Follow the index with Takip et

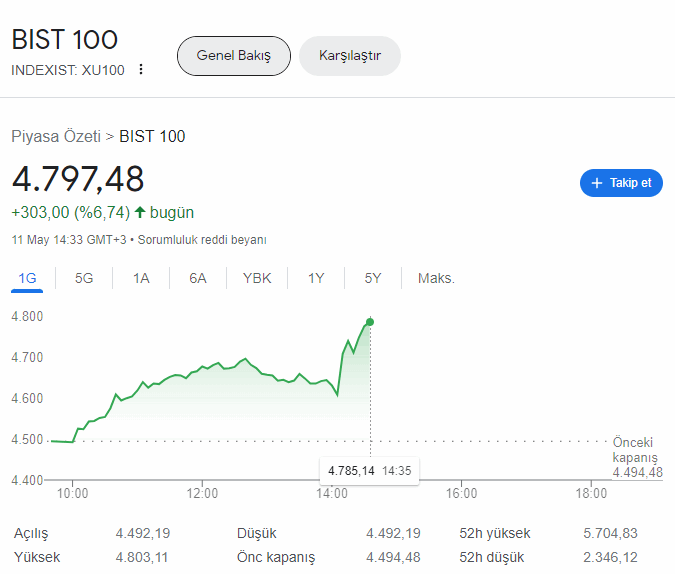coord(621,183)
